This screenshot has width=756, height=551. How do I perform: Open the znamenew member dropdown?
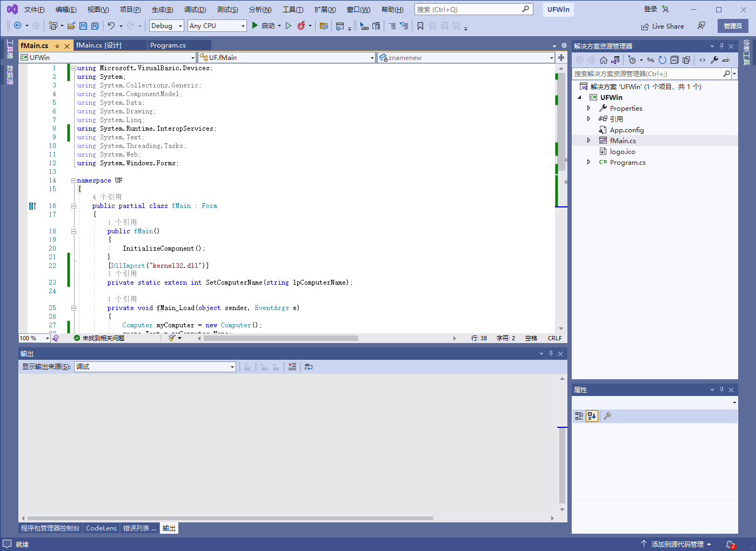coord(466,58)
